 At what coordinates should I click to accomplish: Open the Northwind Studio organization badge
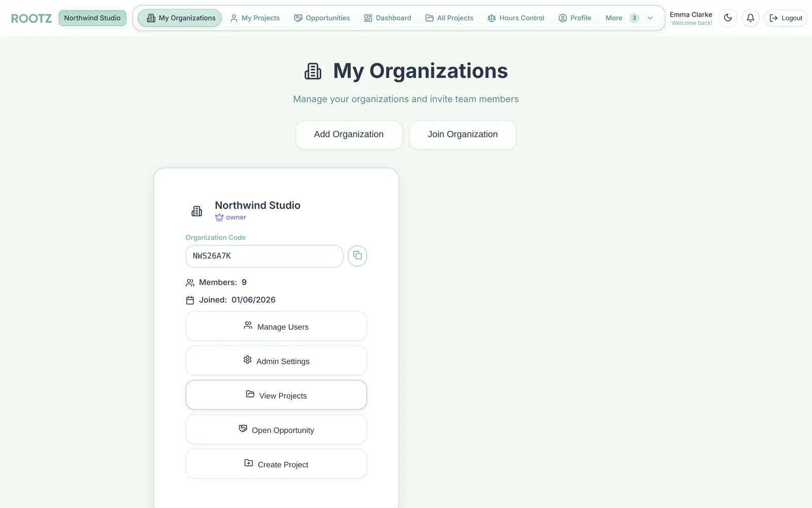tap(92, 18)
